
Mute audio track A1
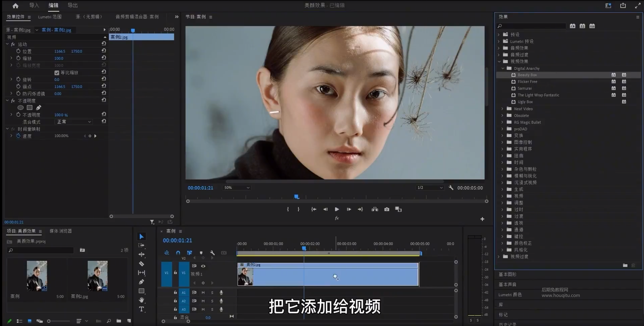tap(203, 293)
